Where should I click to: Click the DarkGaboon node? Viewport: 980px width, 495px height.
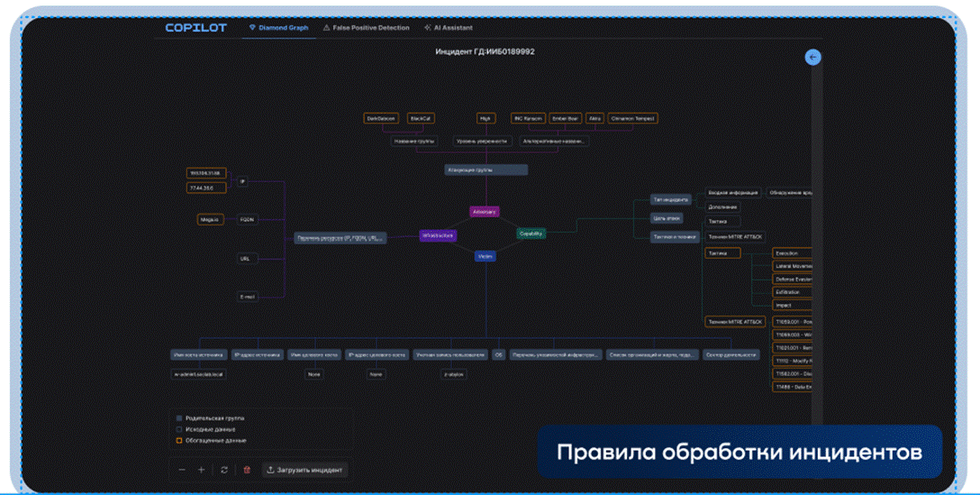pyautogui.click(x=381, y=118)
